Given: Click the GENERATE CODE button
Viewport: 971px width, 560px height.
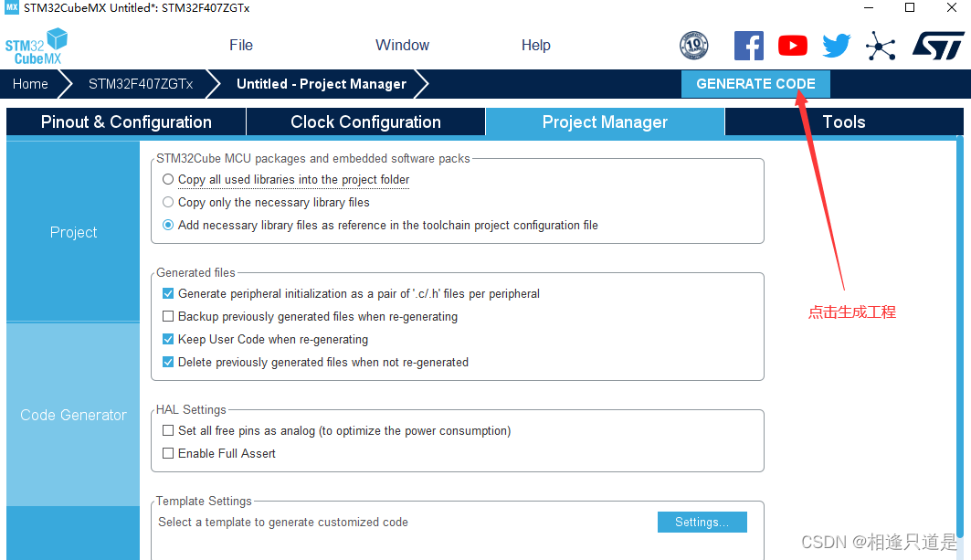Looking at the screenshot, I should tap(755, 84).
